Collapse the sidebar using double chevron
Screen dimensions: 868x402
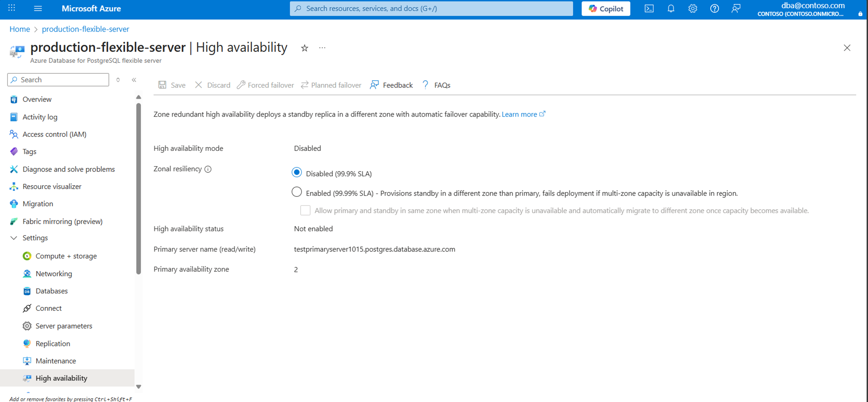[134, 80]
